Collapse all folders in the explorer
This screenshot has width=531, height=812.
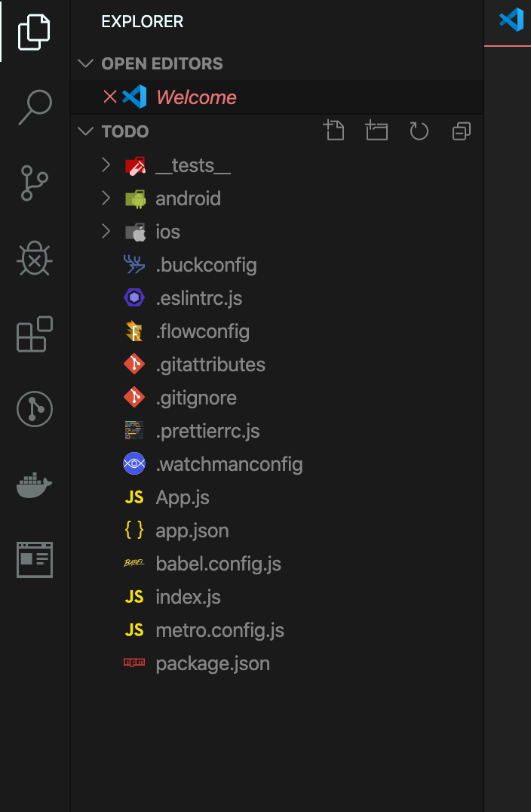pyautogui.click(x=460, y=131)
